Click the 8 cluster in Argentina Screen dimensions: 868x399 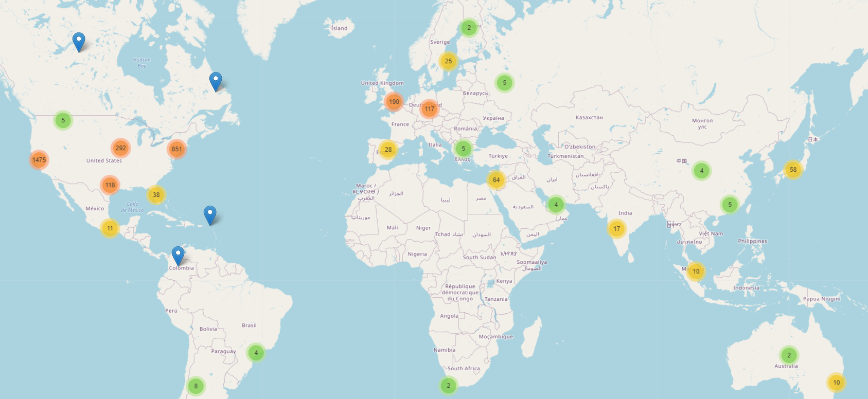tap(196, 386)
